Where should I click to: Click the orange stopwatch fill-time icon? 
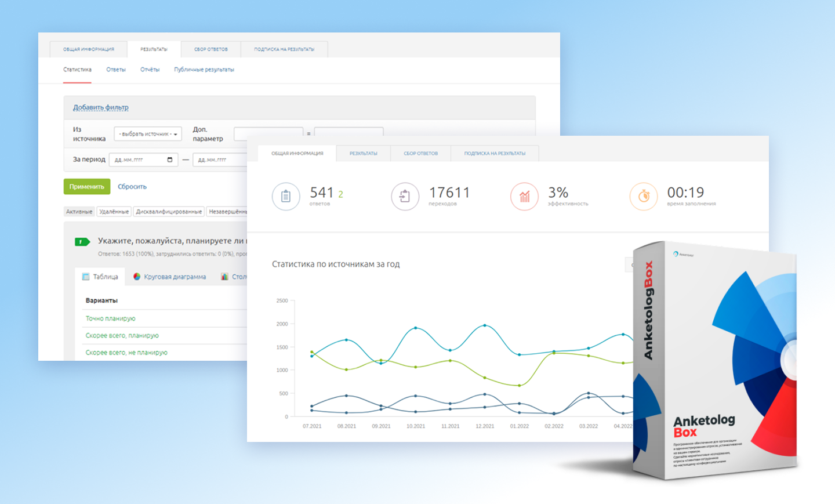(644, 197)
